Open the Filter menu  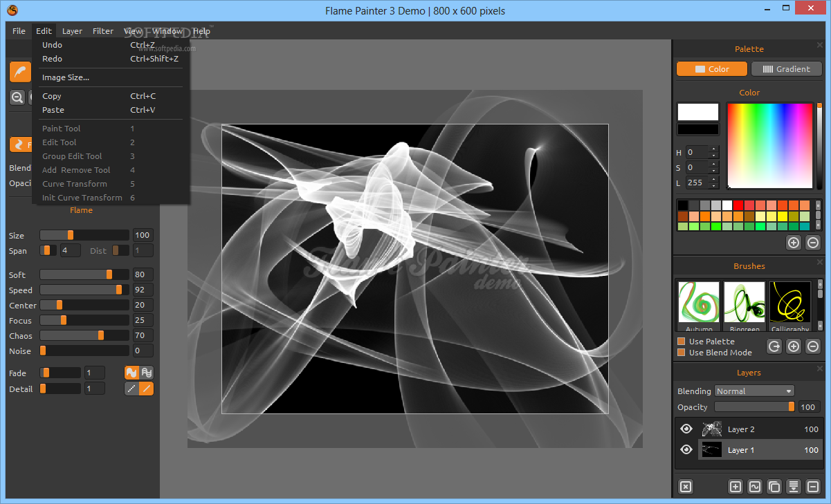click(103, 31)
